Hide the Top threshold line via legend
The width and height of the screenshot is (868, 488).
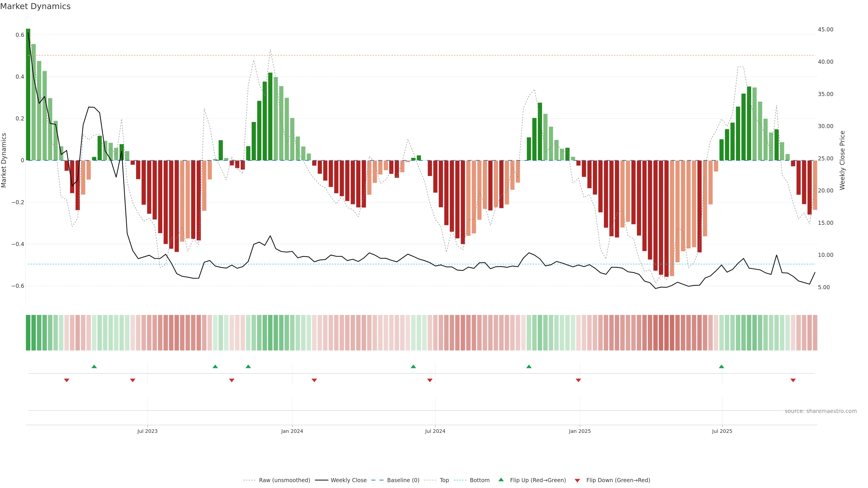coord(444,480)
